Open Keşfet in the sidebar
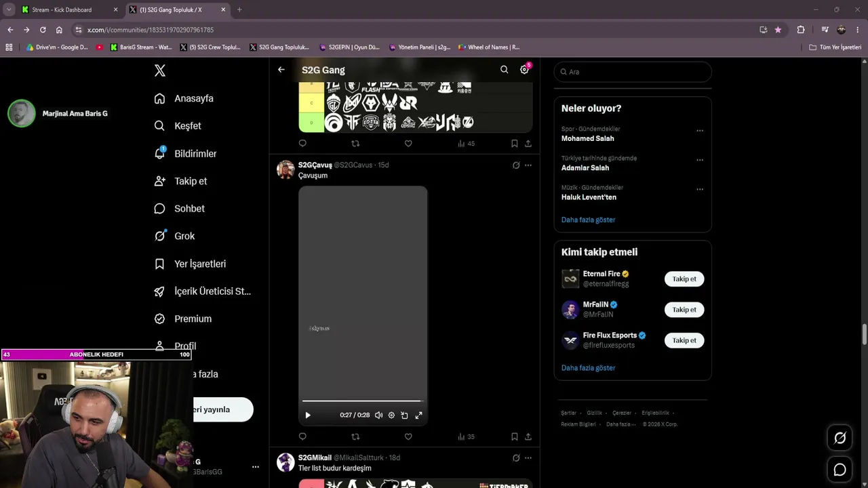868x488 pixels. point(178,126)
